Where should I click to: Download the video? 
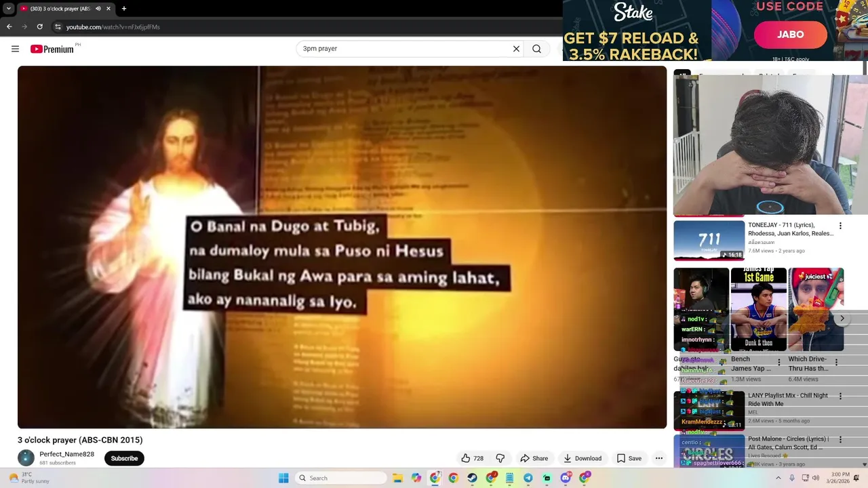(x=583, y=458)
